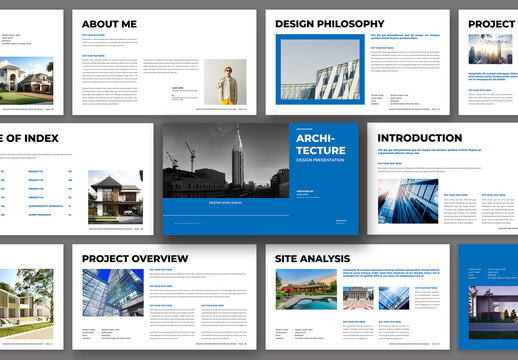Click the "SITE ANALYSIS" slide heading
This screenshot has height=360, width=518.
(312, 259)
